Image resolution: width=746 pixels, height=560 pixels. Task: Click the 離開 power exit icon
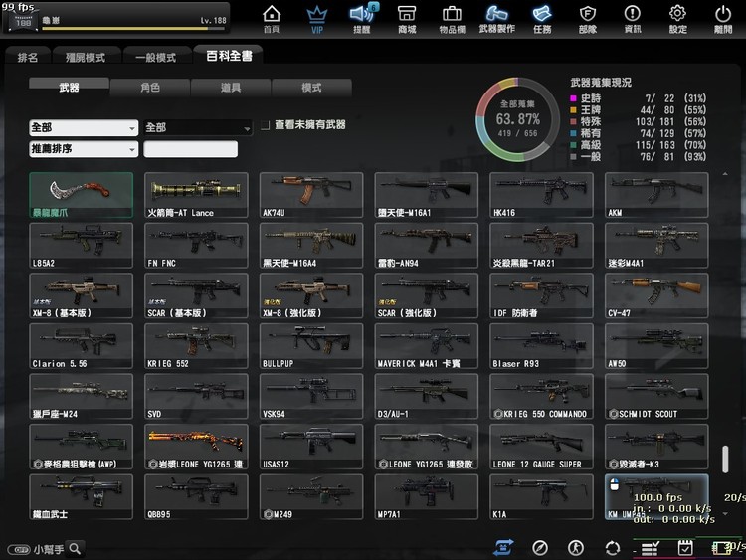coord(723,19)
